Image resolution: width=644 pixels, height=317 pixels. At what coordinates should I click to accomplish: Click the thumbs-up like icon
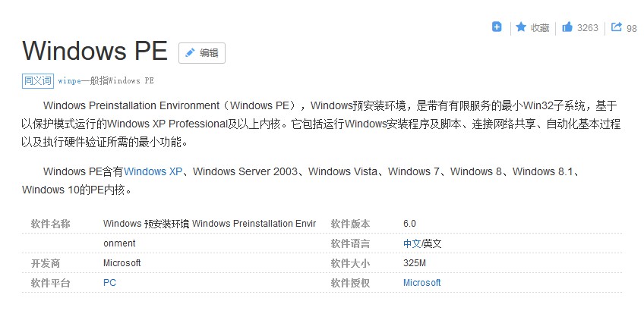pyautogui.click(x=567, y=27)
